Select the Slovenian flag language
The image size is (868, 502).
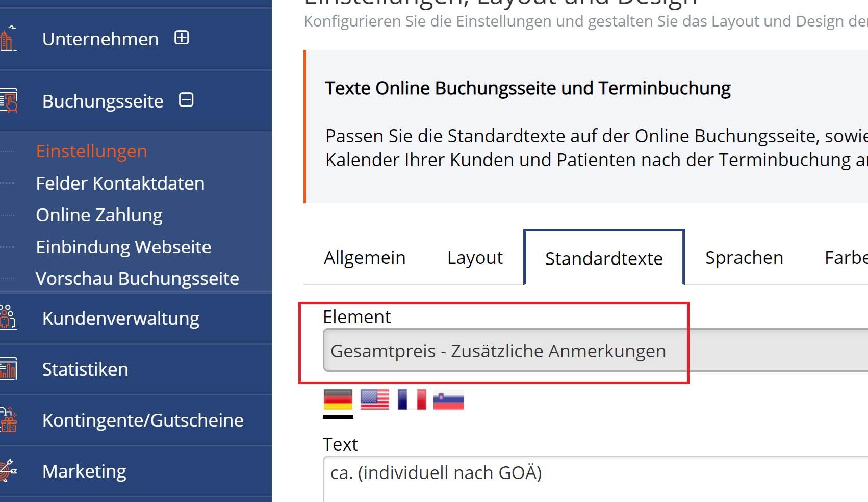coord(449,400)
